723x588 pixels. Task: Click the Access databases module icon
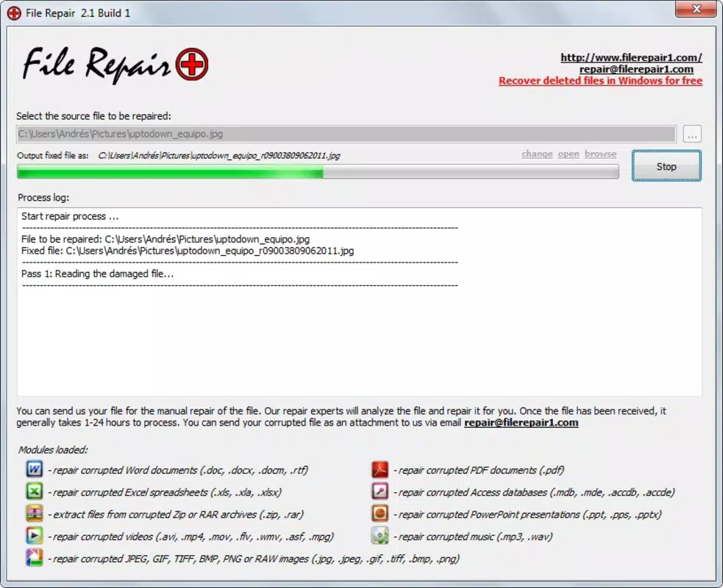click(x=380, y=491)
